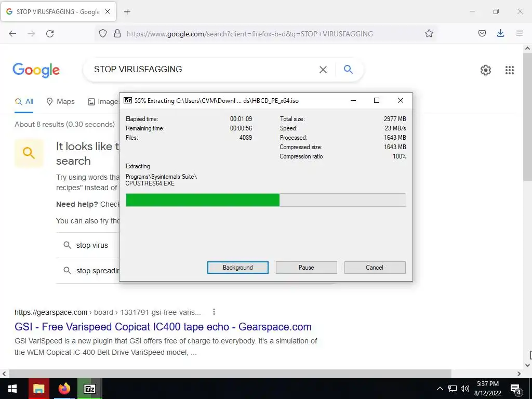Choose 'stop virus' search suggestion
This screenshot has width=532, height=399.
[x=92, y=245]
